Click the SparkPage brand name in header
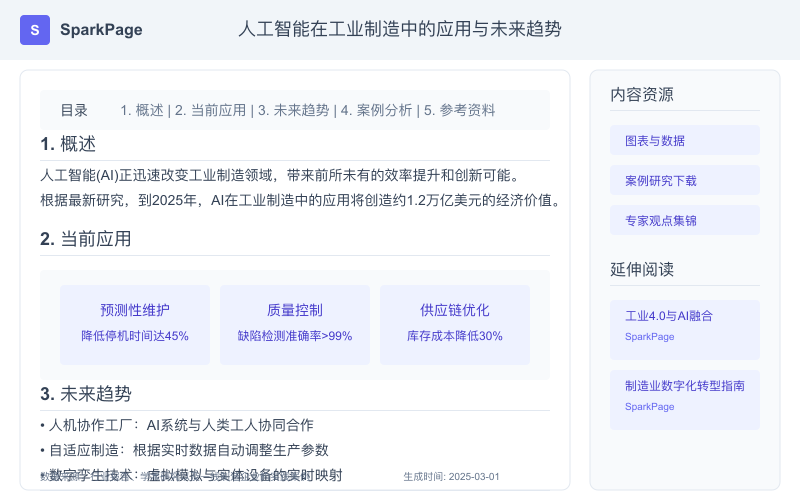 101,30
